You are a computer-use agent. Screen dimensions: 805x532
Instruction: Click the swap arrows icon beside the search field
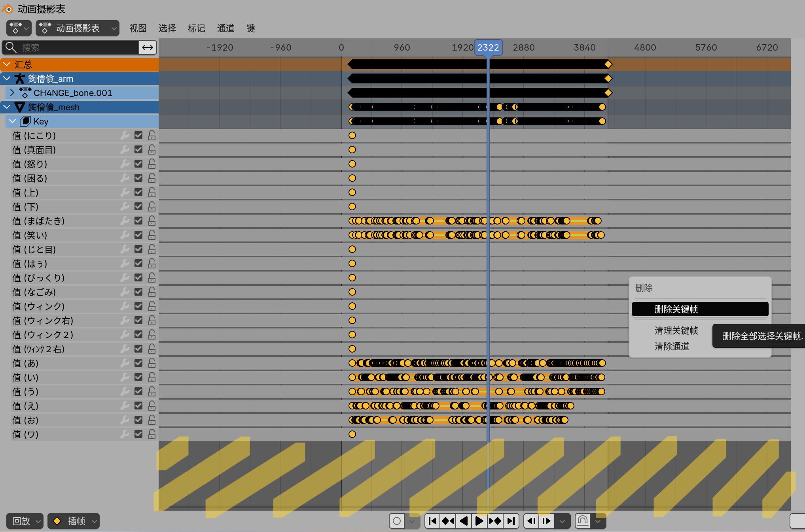tap(148, 47)
